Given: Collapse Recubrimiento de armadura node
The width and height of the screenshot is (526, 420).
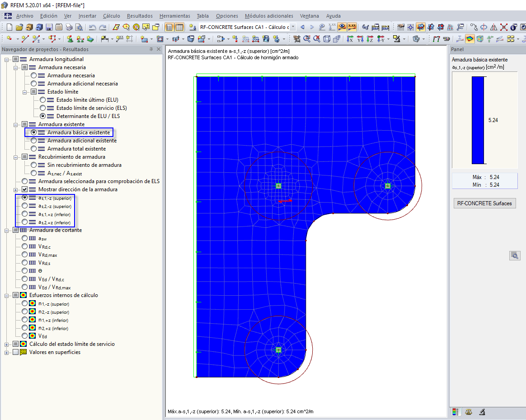Looking at the screenshot, I should (15, 157).
